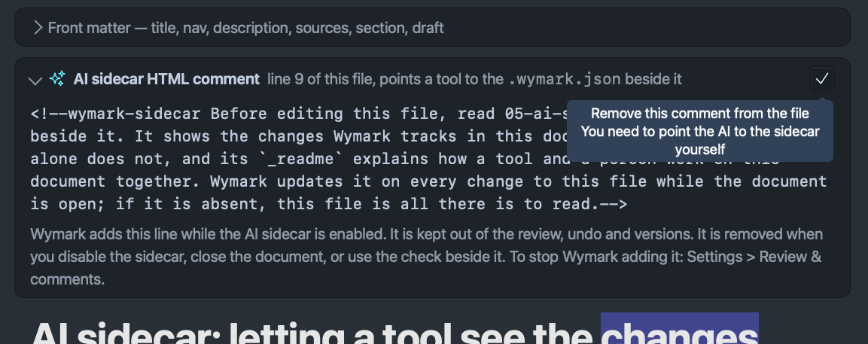Click the sparkle AI sidecar icon
The image size is (868, 344).
coord(57,79)
